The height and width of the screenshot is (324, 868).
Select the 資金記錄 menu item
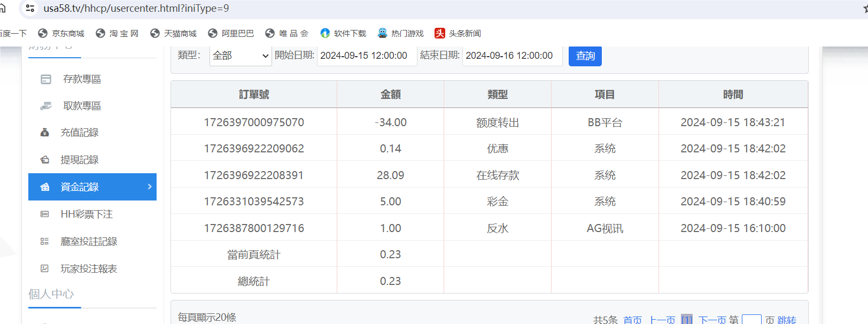point(80,187)
